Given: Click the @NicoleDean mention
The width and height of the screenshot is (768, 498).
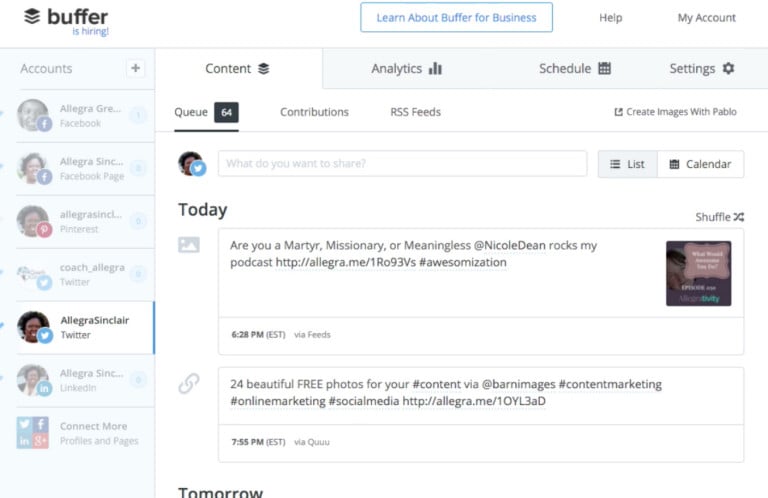Looking at the screenshot, I should coord(509,245).
